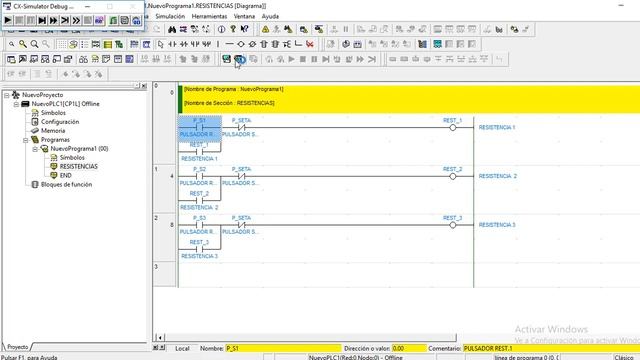Insert a vertical line tool

[x=218, y=44]
